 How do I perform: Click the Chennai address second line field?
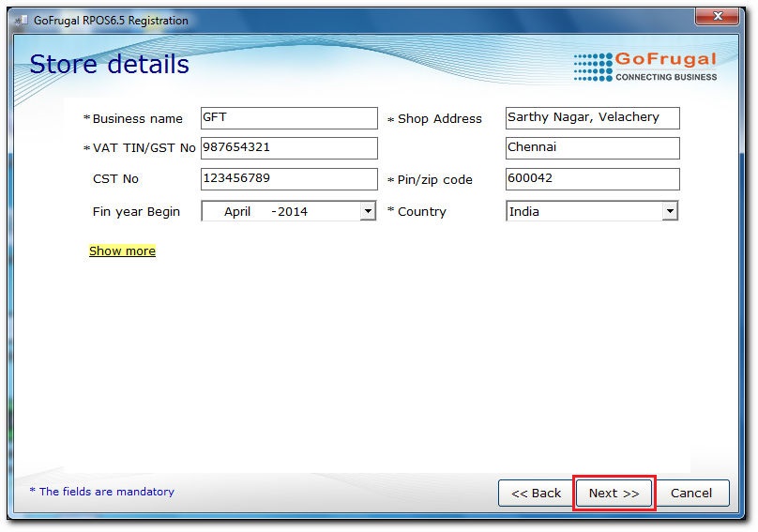pos(592,148)
